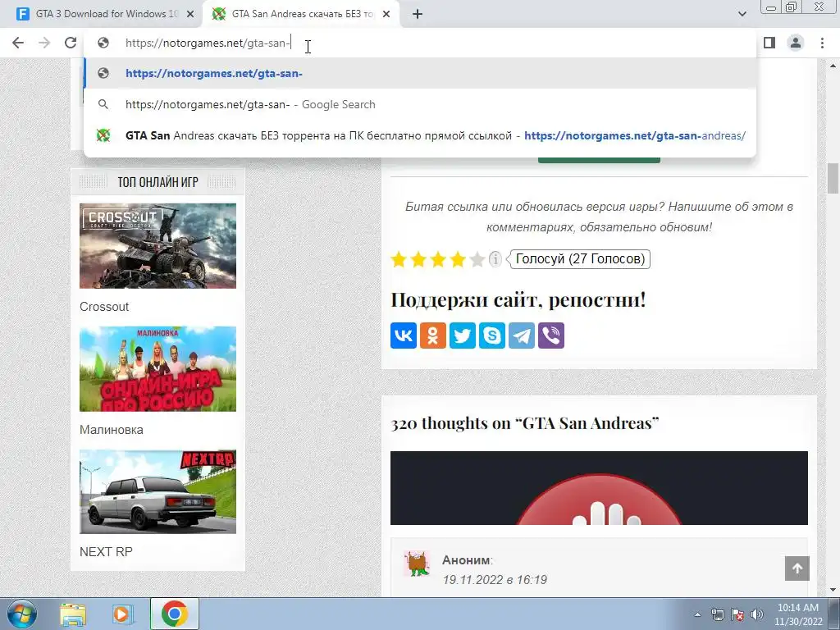Rate the game with the fifth star
Viewport: 840px width, 630px height.
coord(477,259)
